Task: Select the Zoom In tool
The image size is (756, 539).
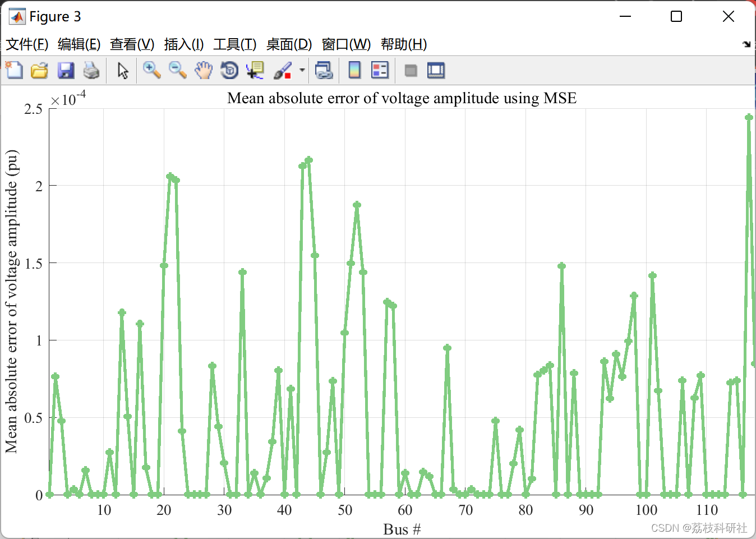Action: point(151,70)
